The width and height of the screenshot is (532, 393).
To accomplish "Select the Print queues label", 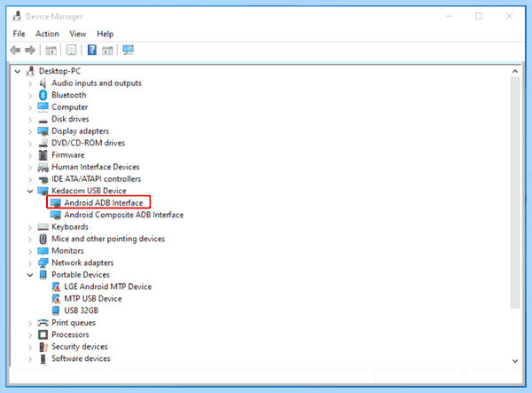I will pyautogui.click(x=74, y=323).
